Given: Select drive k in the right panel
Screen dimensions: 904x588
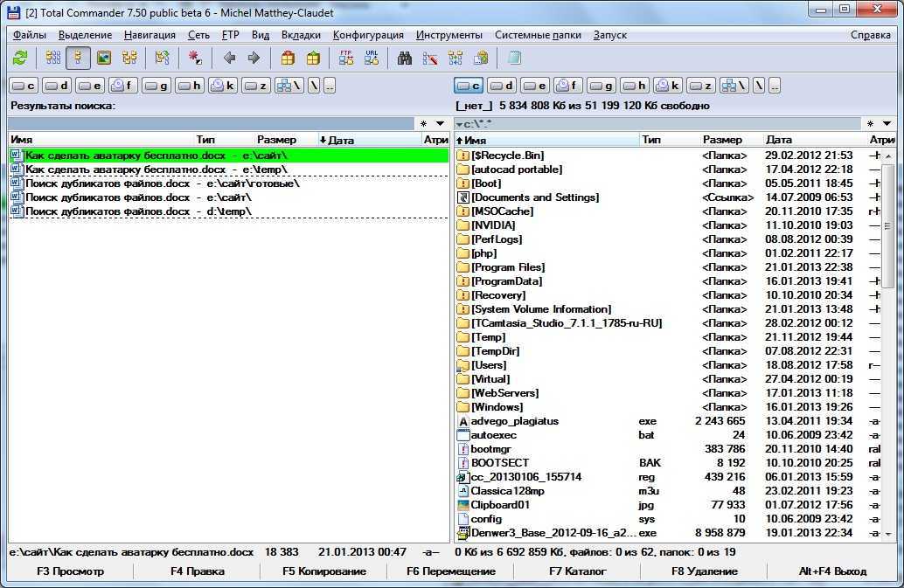Looking at the screenshot, I should tap(668, 86).
